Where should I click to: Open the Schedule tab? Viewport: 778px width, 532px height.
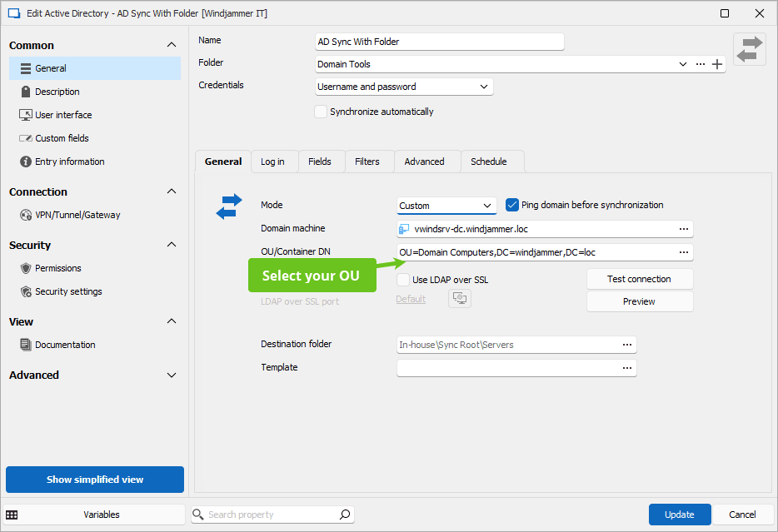point(488,162)
